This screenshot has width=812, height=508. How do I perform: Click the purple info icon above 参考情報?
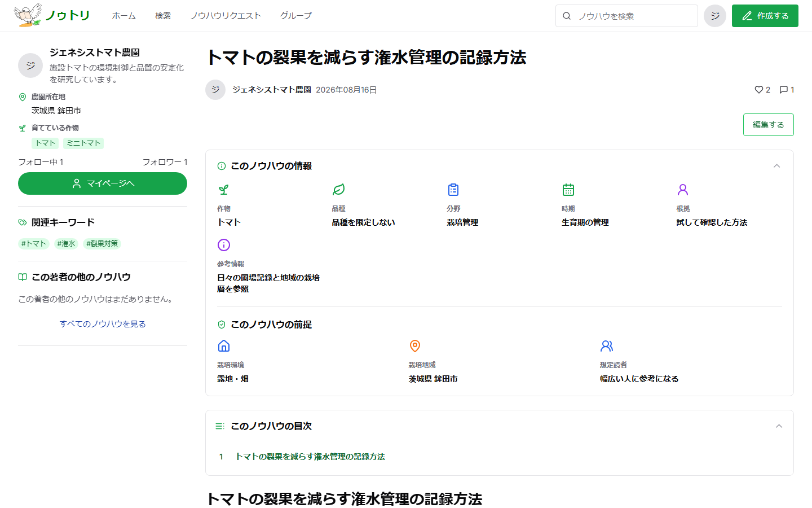coord(224,245)
